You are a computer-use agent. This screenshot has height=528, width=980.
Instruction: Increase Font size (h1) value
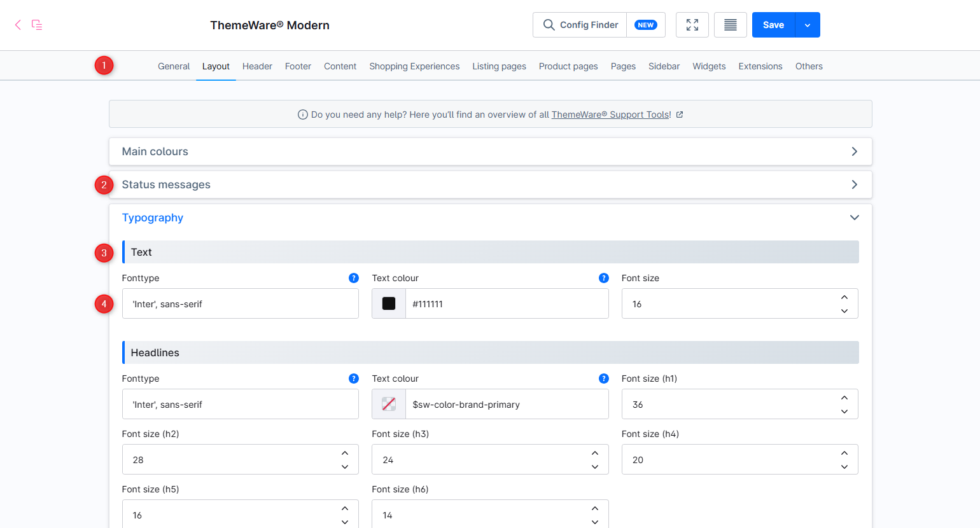(x=844, y=398)
